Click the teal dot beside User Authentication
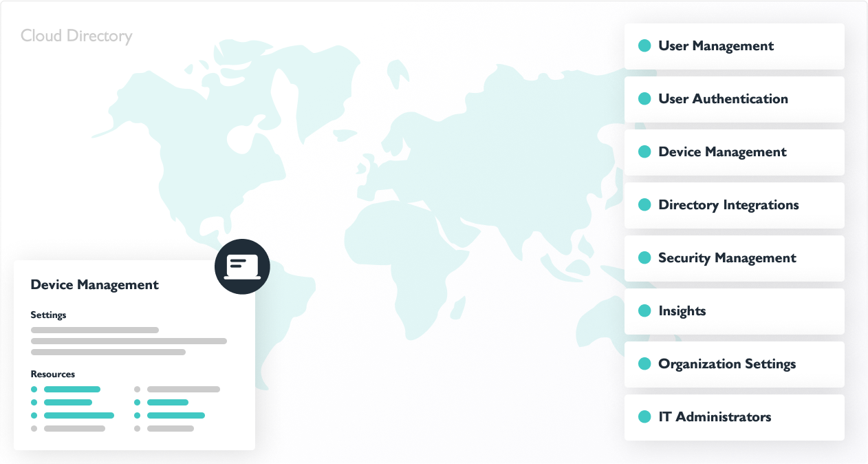The width and height of the screenshot is (868, 464). pos(644,99)
